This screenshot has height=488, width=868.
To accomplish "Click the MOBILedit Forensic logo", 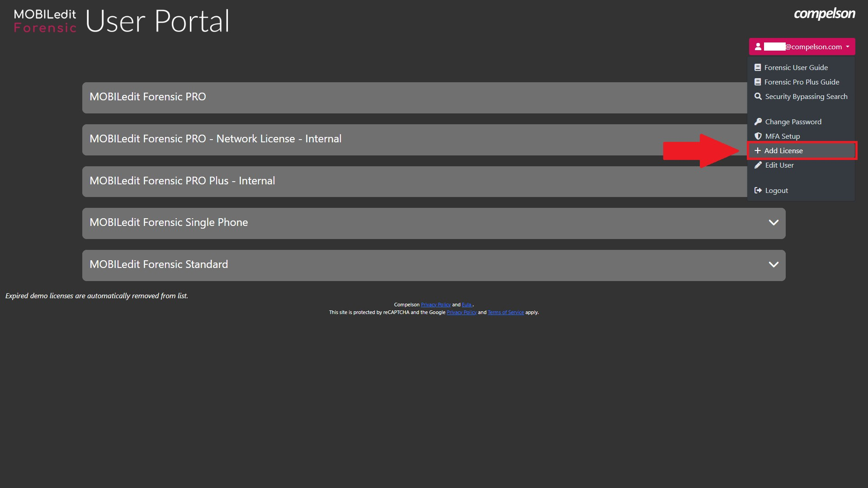I will click(45, 21).
